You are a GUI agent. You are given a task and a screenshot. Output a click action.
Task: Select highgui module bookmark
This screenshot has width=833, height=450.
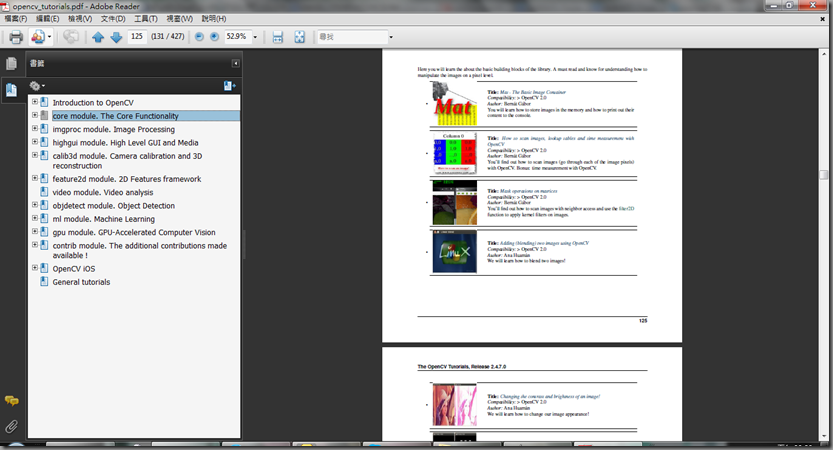click(125, 142)
